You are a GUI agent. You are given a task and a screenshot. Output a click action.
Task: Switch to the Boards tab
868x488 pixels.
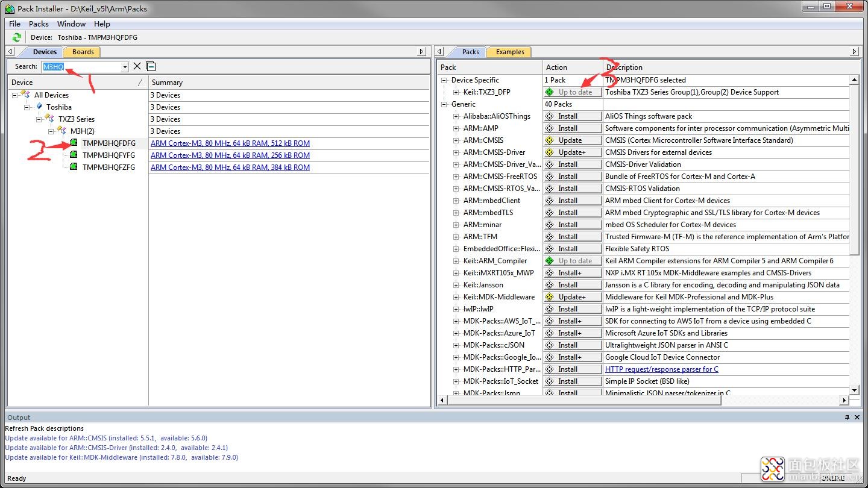83,52
